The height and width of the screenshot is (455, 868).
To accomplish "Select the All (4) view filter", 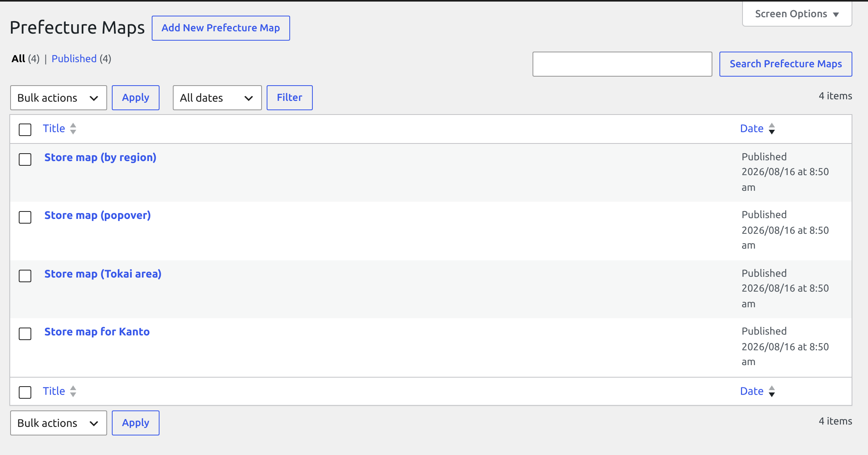I will 25,59.
